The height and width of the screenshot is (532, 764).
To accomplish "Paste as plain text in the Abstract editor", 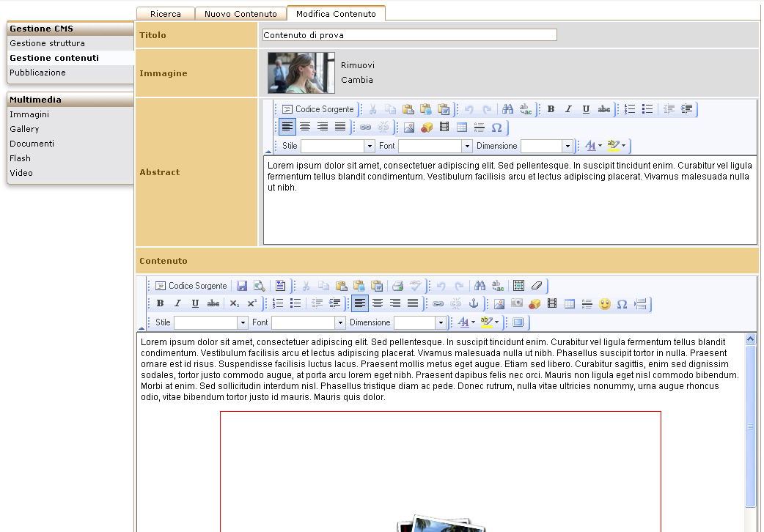I will pos(426,109).
